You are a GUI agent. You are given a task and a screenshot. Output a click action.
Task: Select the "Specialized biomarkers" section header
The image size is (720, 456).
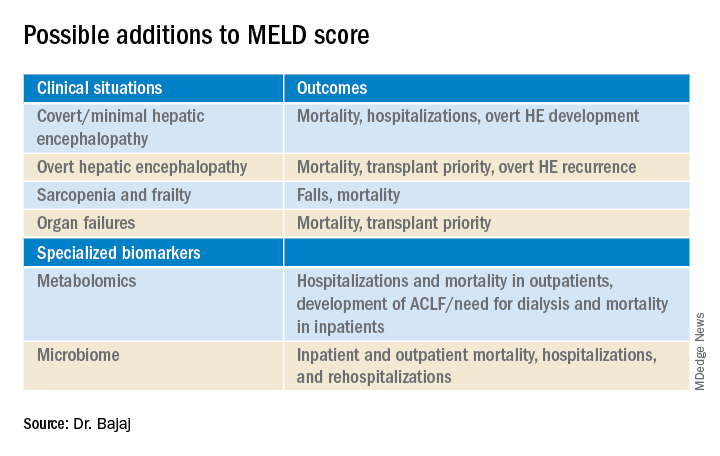[118, 253]
